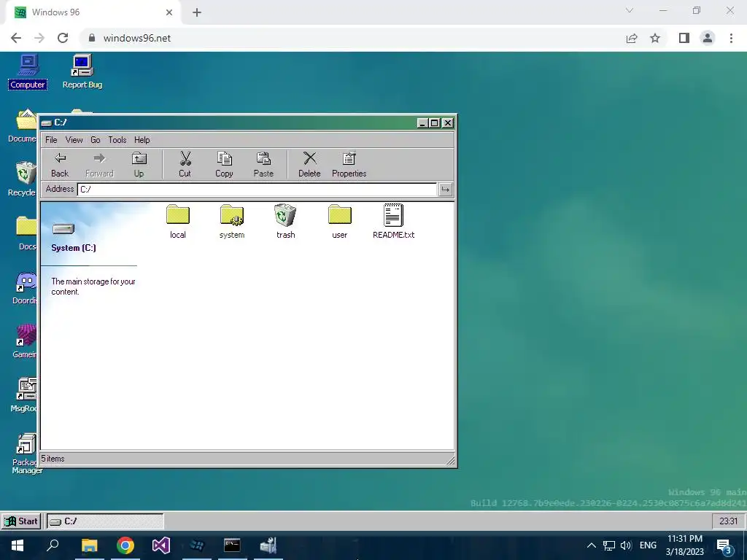
Task: Toggle Chrome side panel
Action: (684, 38)
